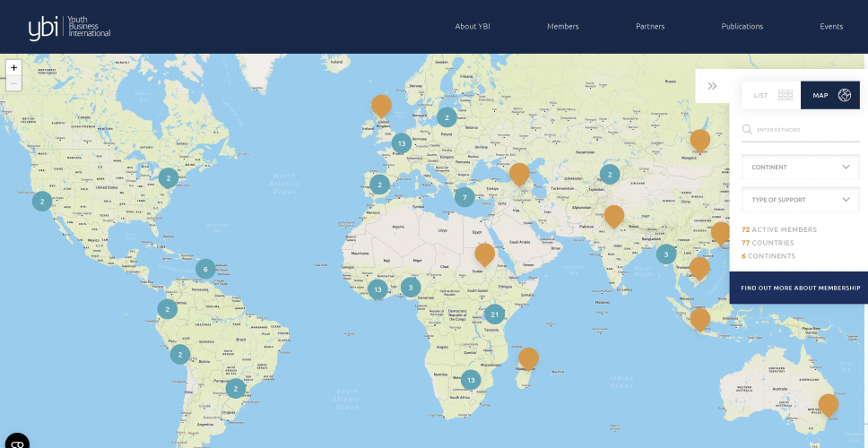Click the round widget icon at bottom-left
Screen dimensions: 868x448
click(15, 442)
